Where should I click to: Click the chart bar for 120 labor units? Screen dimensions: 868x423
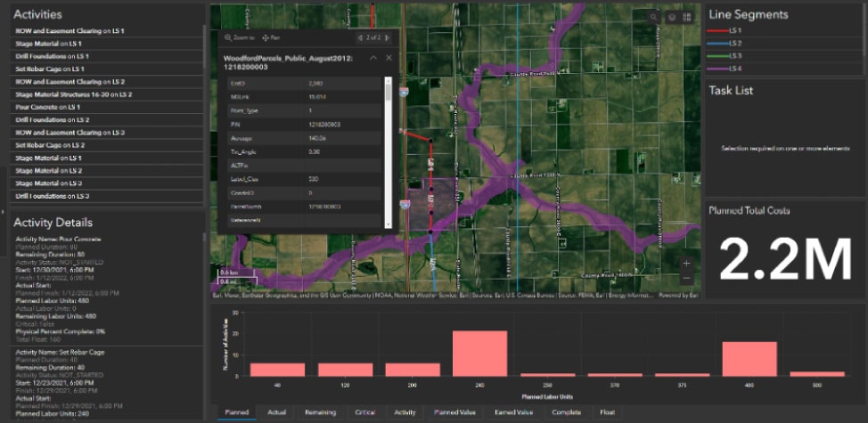(x=345, y=370)
